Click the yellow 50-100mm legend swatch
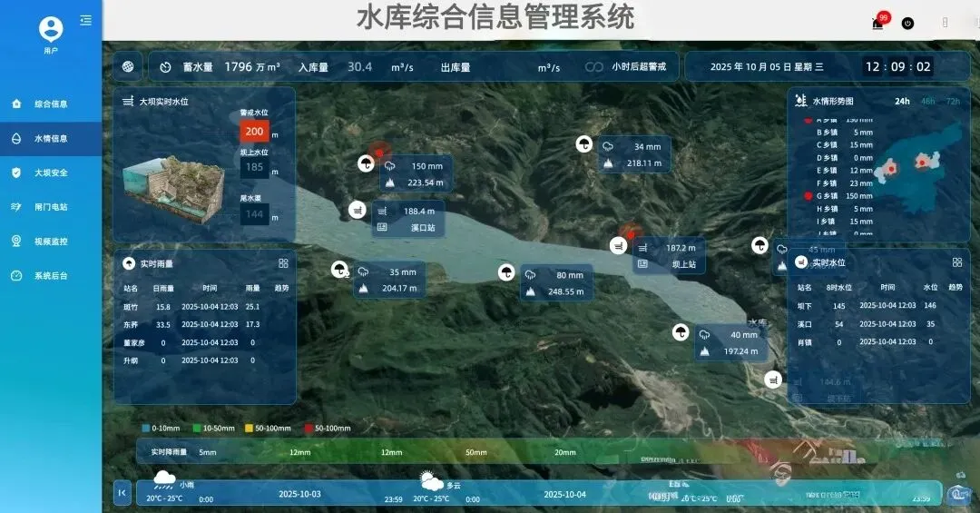The width and height of the screenshot is (980, 513). 249,428
